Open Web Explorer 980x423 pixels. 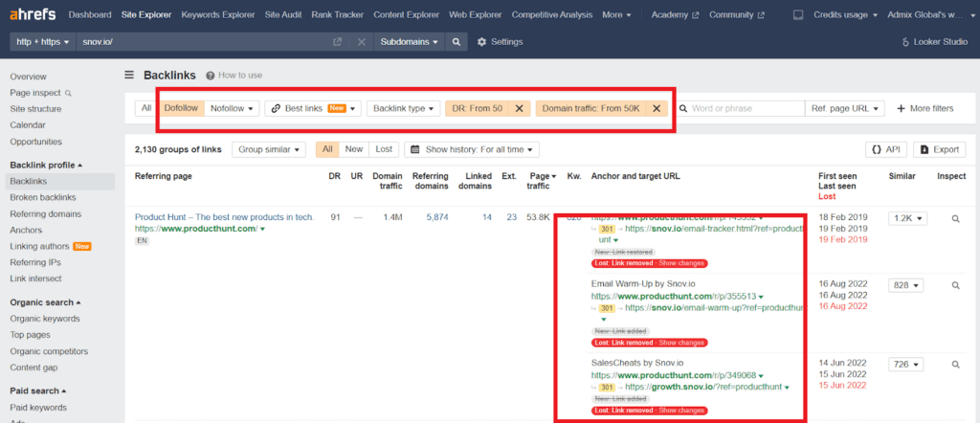click(x=476, y=14)
